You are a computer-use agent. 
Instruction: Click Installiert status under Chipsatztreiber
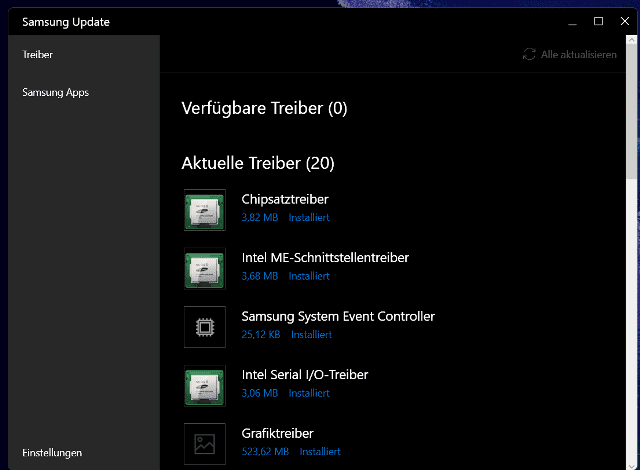click(x=309, y=218)
